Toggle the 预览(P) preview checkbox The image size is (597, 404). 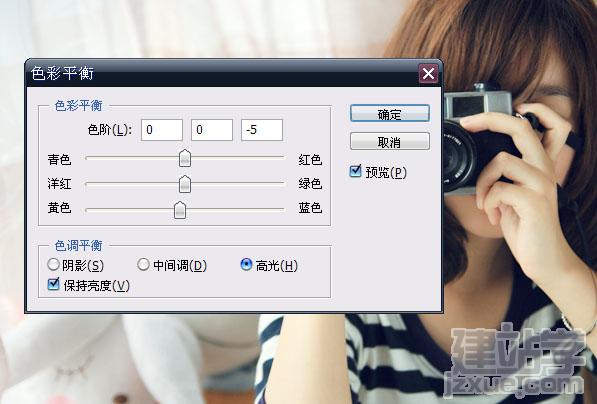[x=355, y=171]
